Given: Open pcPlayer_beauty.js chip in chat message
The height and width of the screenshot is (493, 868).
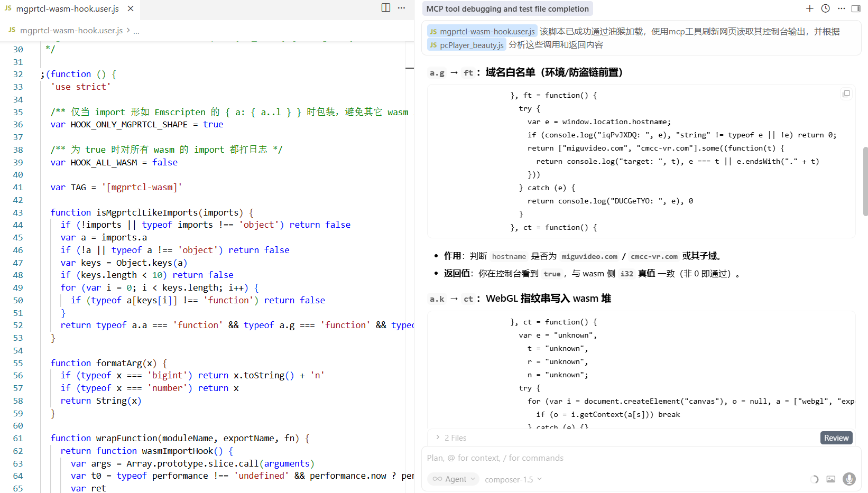Looking at the screenshot, I should coord(467,45).
